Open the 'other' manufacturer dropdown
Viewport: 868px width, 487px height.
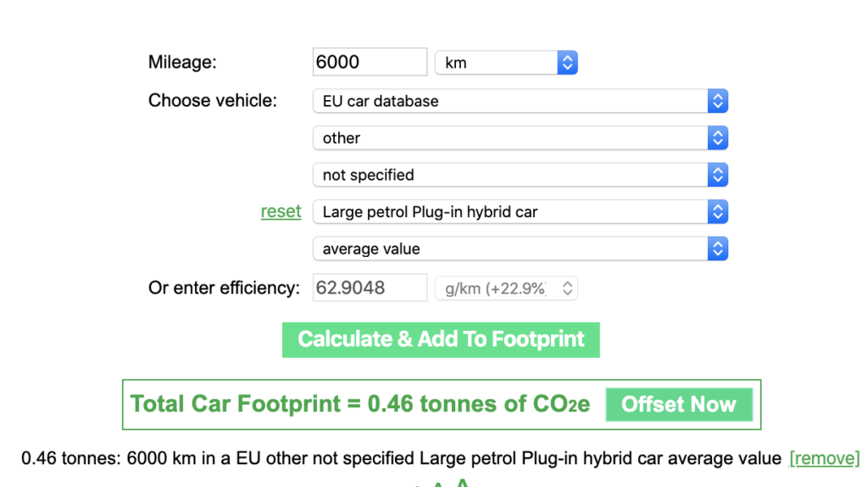(x=520, y=138)
